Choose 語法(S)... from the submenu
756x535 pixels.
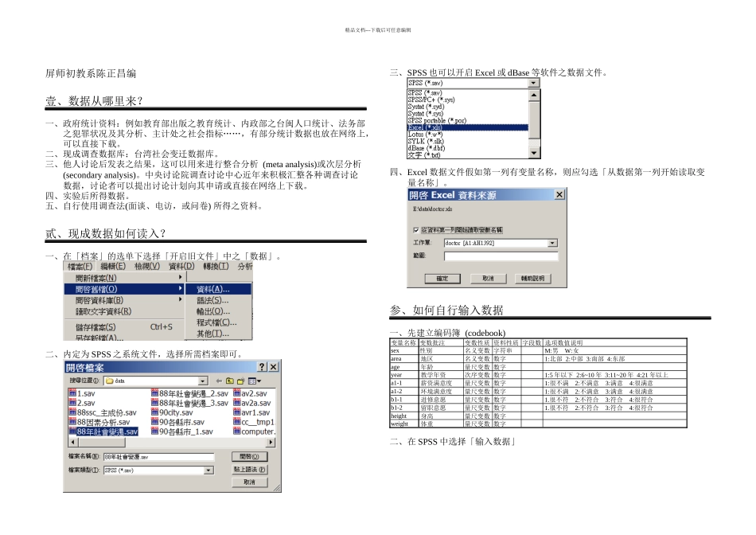pos(218,300)
